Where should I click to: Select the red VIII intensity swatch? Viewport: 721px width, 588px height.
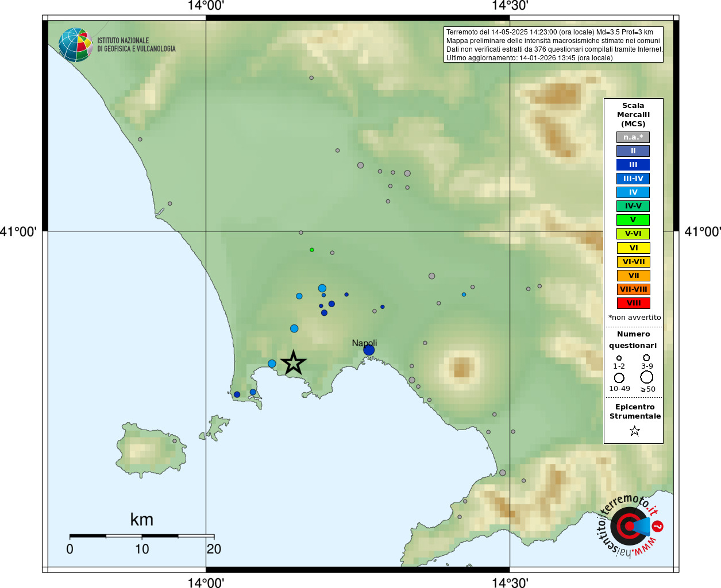[633, 303]
